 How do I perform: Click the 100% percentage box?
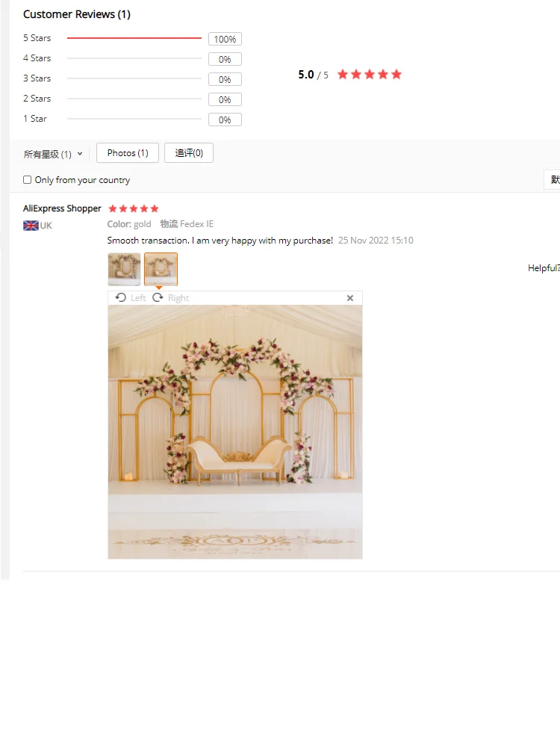click(x=225, y=39)
